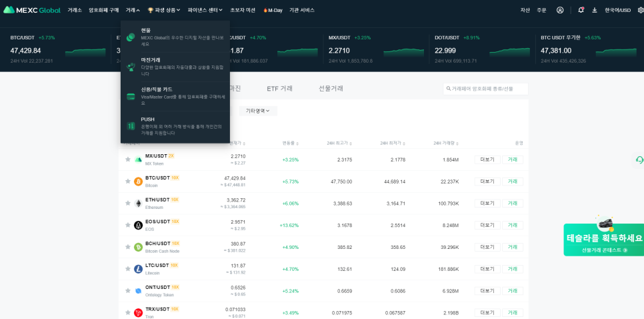Open the 기타영역 dropdown filter
The image size is (644, 319).
pos(258,111)
